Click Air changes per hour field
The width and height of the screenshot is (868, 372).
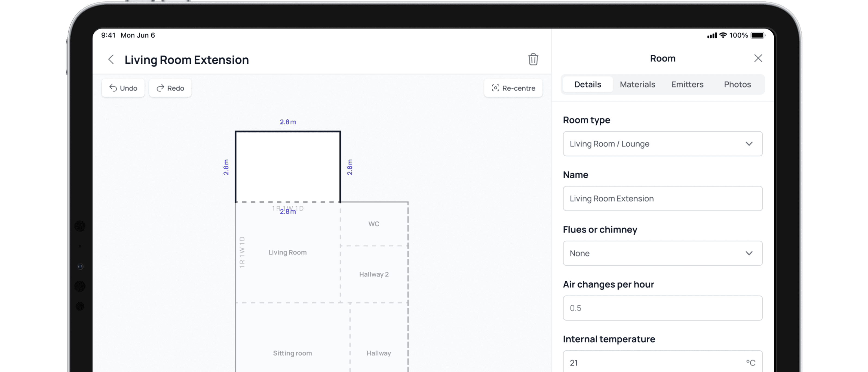tap(662, 308)
